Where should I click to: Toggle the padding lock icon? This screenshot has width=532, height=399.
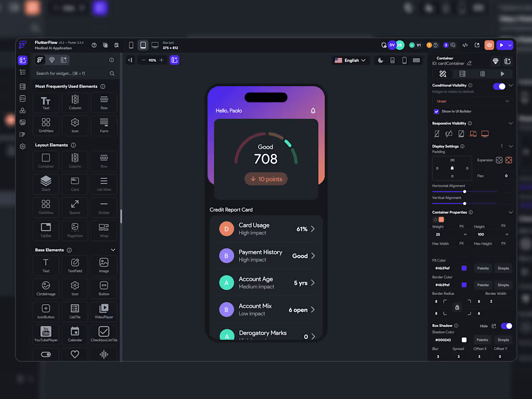452,168
